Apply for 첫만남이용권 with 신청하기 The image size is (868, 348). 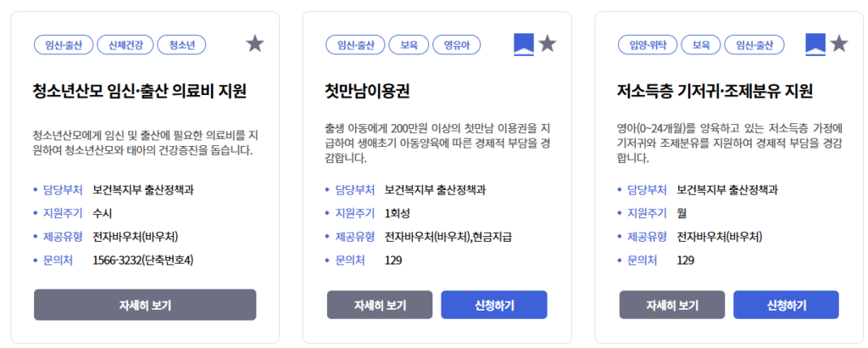pyautogui.click(x=493, y=305)
